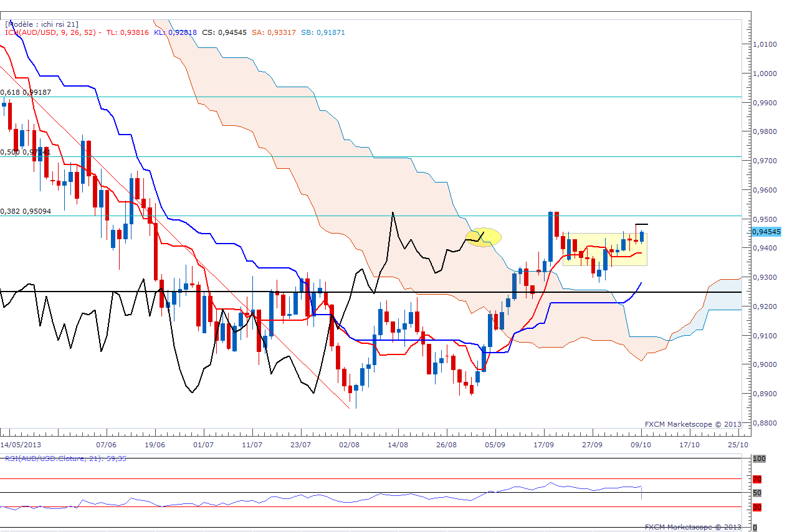Click the 14/08 date label
Image resolution: width=787 pixels, height=532 pixels.
(399, 445)
